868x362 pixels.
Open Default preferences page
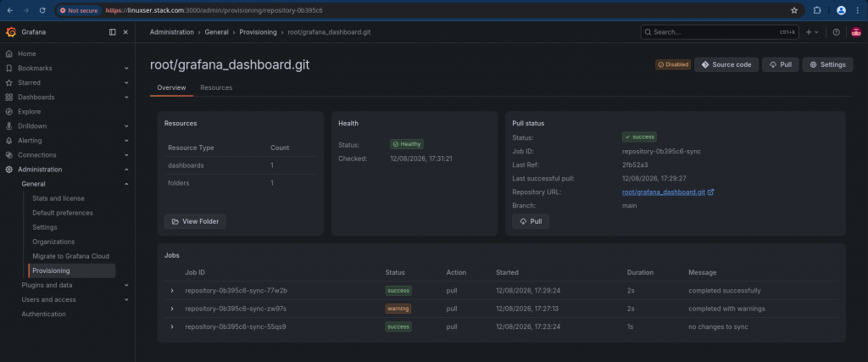63,213
